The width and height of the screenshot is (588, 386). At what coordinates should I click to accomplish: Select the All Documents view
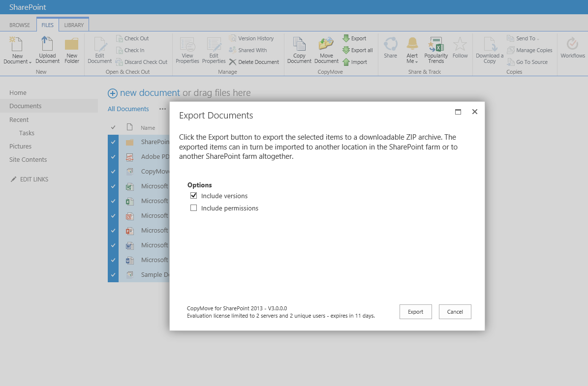pyautogui.click(x=128, y=109)
